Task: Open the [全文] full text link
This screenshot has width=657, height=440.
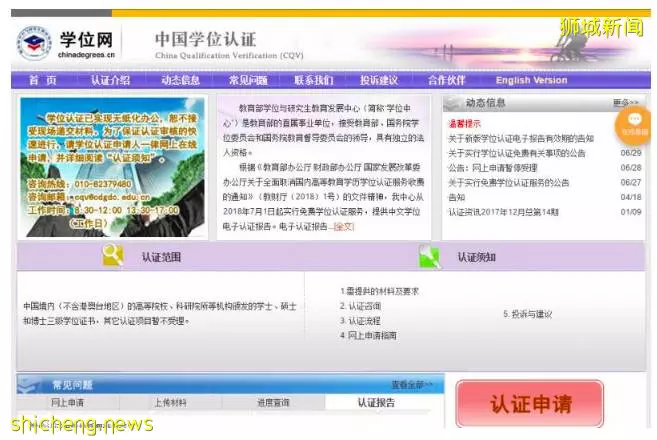Action: point(344,227)
